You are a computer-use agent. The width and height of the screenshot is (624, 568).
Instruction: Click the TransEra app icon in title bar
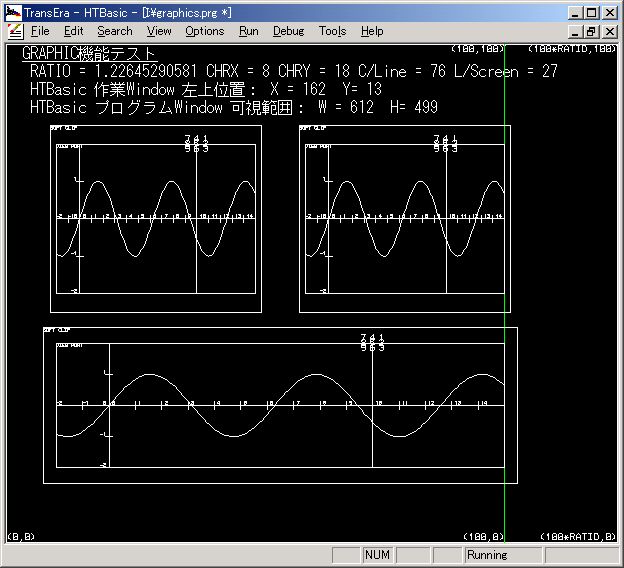pyautogui.click(x=13, y=12)
